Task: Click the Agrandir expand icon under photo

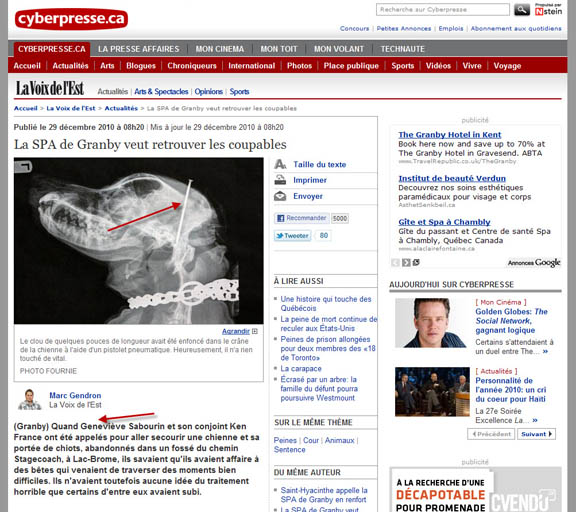Action: (255, 331)
